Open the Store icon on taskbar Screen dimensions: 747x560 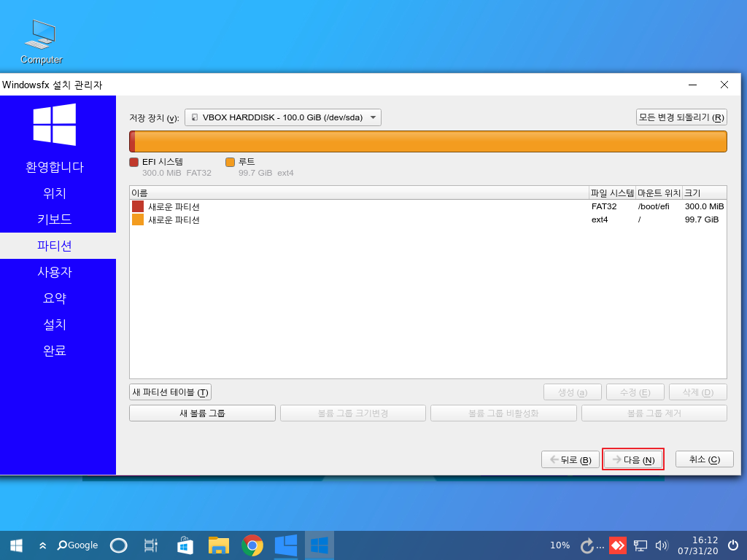[x=185, y=545]
